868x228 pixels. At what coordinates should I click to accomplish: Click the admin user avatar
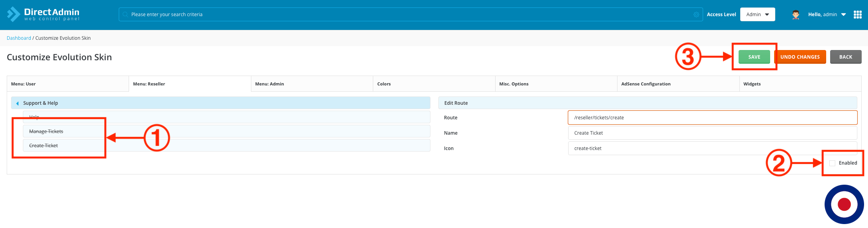796,15
